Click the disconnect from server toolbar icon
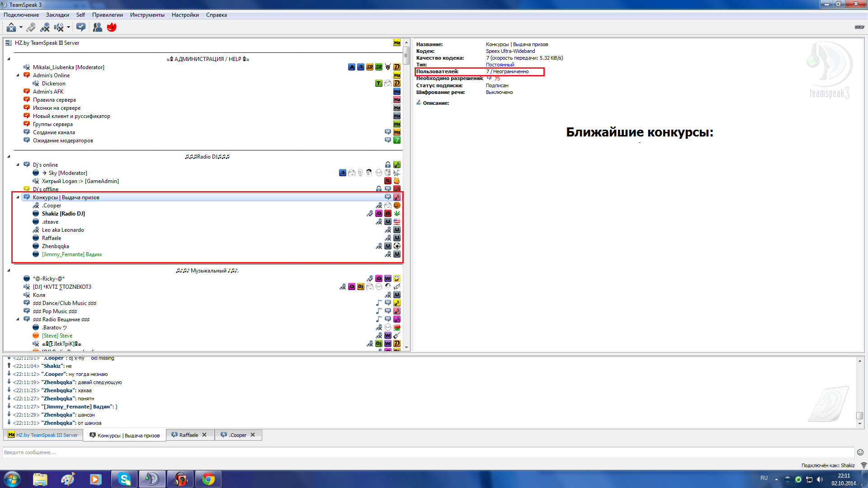The image size is (868, 488). point(11,28)
